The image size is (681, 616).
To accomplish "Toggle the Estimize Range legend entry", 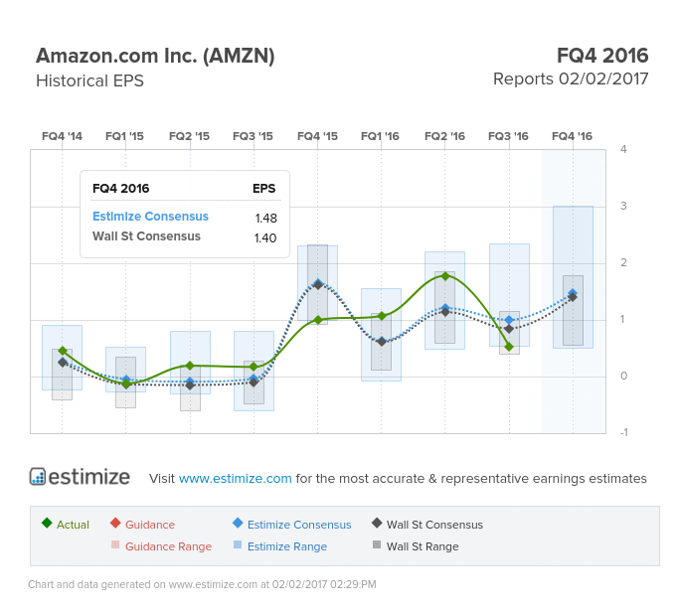I will pyautogui.click(x=280, y=546).
